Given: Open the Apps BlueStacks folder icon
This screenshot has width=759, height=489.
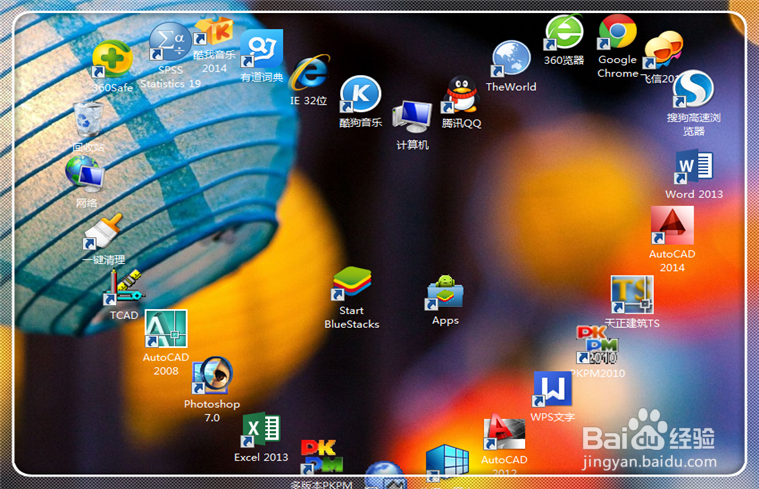Looking at the screenshot, I should 445,292.
